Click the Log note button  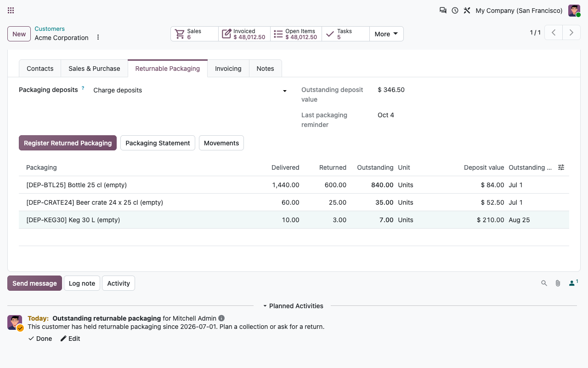click(82, 283)
